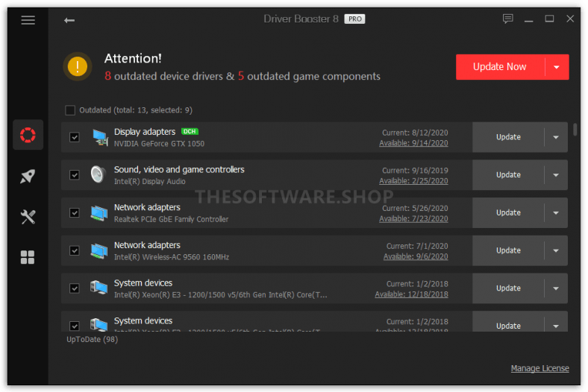
Task: Open dropdown beside Wireless-AC 9560 Update
Action: [556, 250]
